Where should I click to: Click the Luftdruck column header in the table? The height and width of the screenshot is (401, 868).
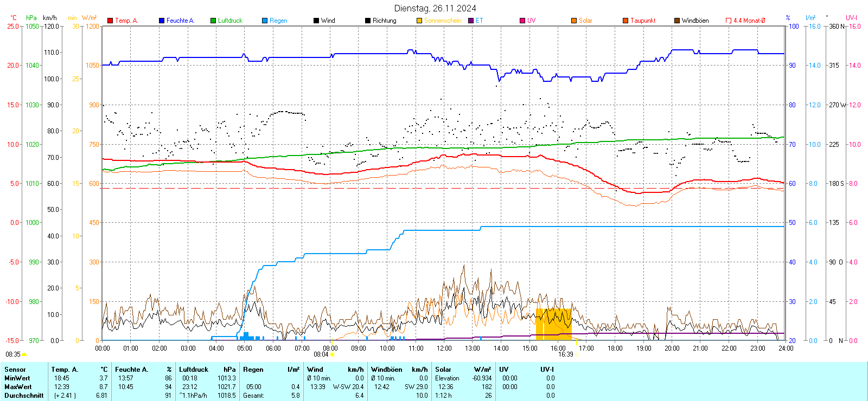click(x=194, y=370)
